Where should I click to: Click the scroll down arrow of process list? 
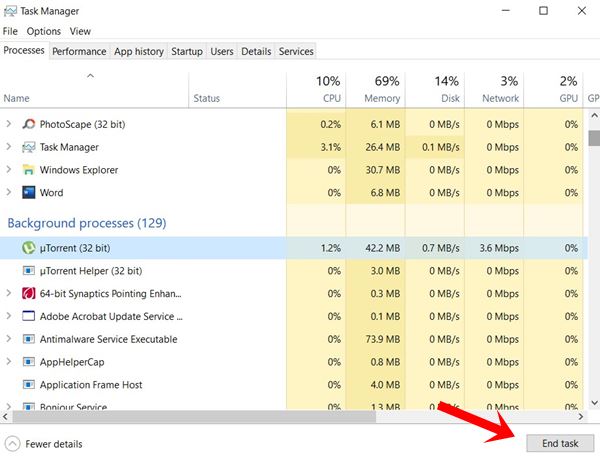pyautogui.click(x=594, y=402)
